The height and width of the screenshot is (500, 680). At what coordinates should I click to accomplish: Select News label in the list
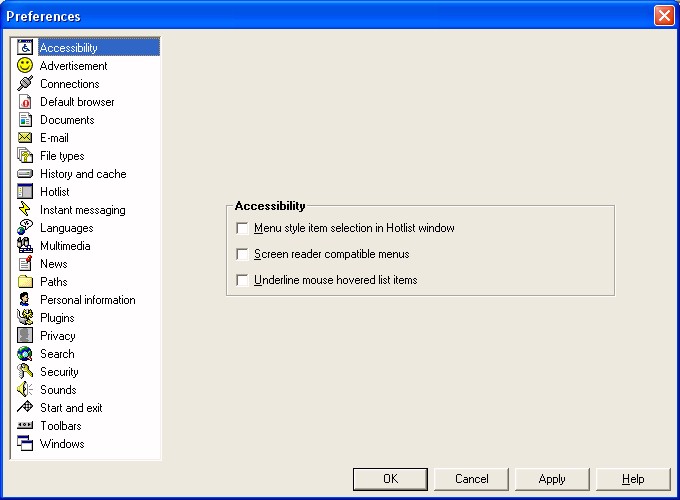[x=54, y=264]
